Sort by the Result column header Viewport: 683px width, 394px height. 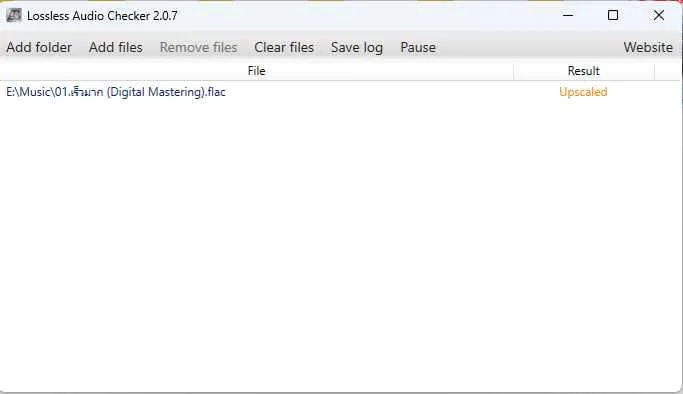tap(584, 71)
